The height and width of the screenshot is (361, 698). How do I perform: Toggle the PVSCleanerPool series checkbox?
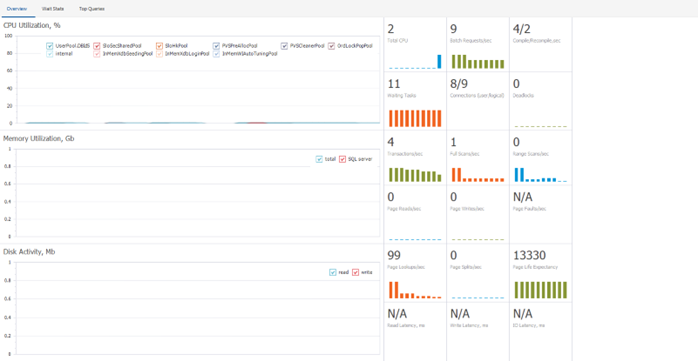coord(284,46)
